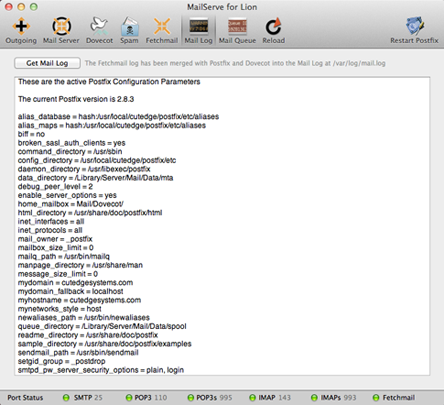Screen dimensions: 444x405
Task: Click the 'current Postfix version is 2.8.3' line
Action: click(x=76, y=99)
